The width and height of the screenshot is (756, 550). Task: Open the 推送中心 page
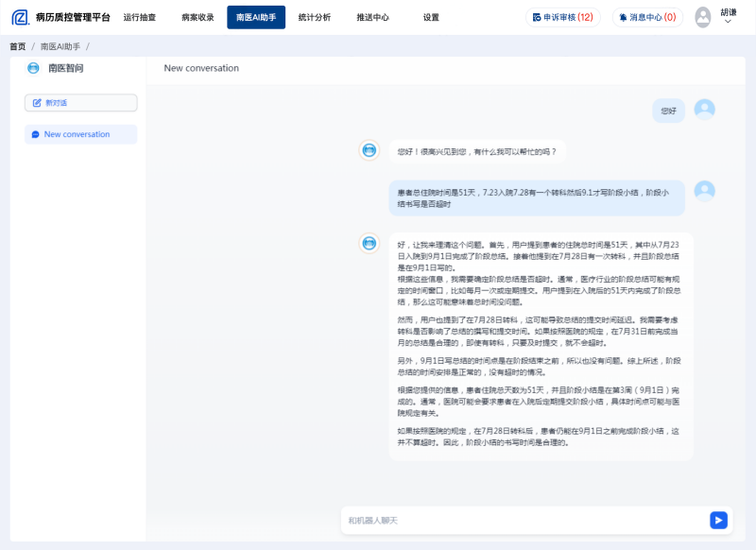(x=372, y=17)
